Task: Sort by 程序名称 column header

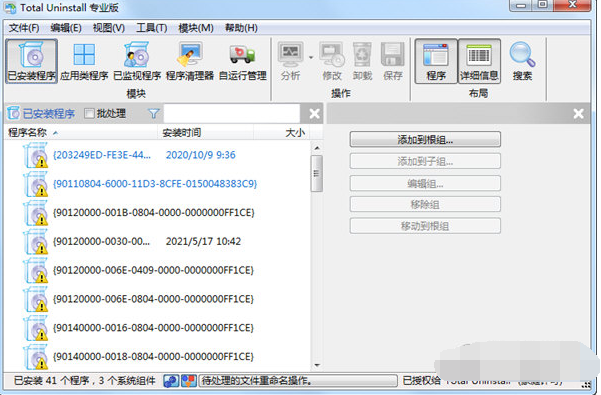Action: (81, 133)
